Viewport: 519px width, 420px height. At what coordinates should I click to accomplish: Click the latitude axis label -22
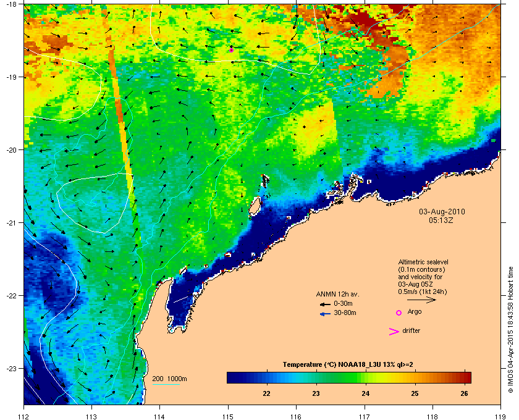pos(11,295)
